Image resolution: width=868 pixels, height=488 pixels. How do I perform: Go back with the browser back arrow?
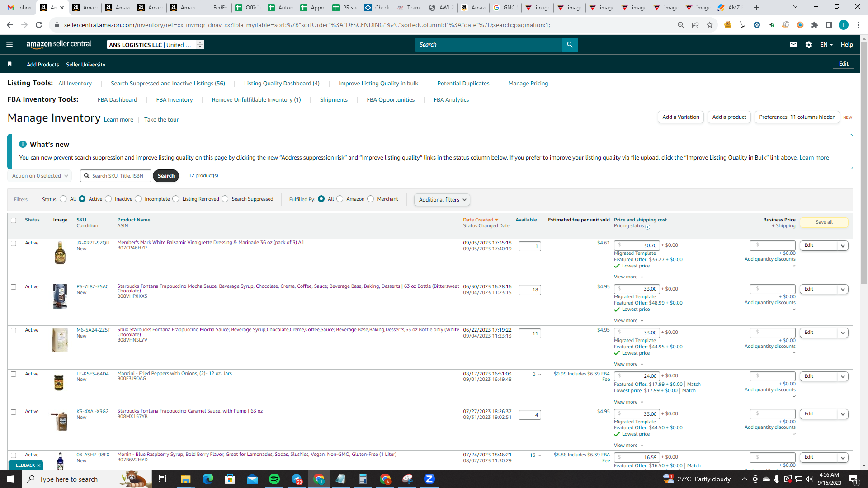coord(10,25)
